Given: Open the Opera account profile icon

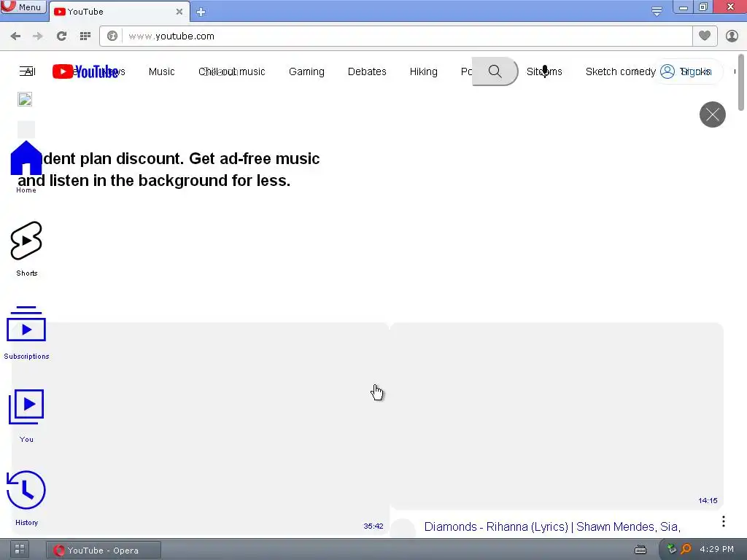Looking at the screenshot, I should (x=732, y=36).
